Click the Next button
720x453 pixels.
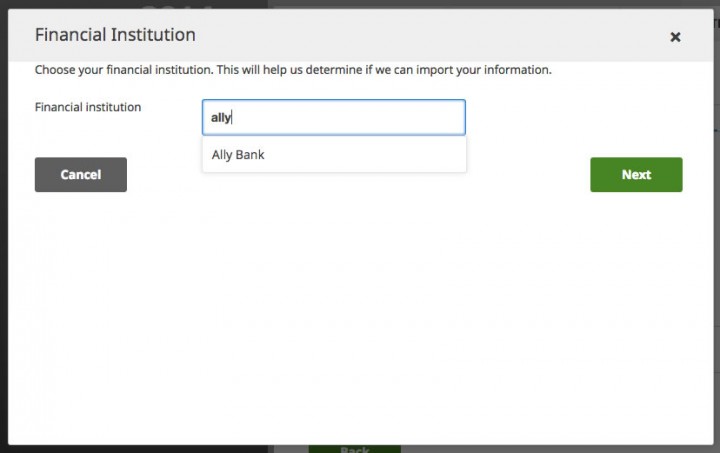[x=636, y=174]
